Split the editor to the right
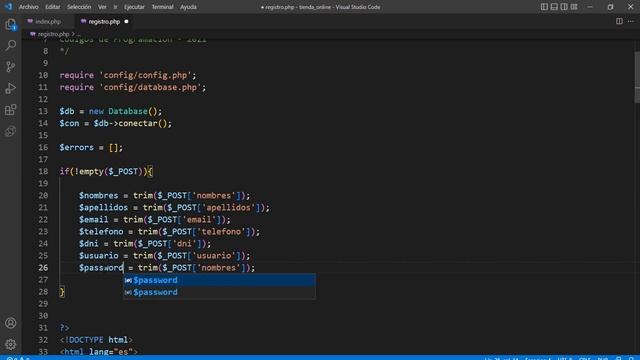 (619, 21)
